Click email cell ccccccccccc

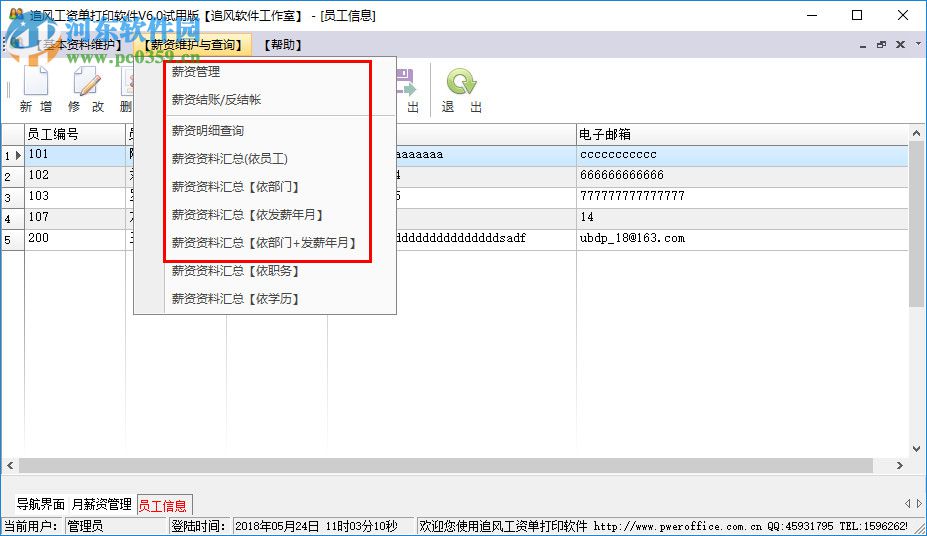point(742,155)
